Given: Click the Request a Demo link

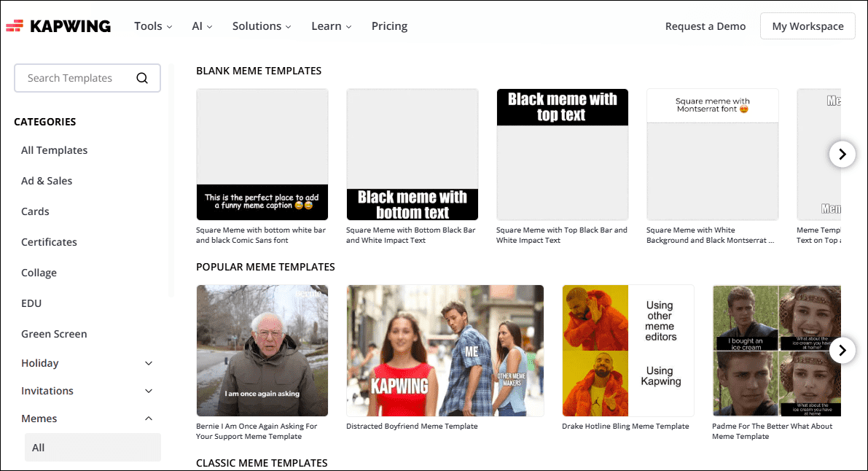Looking at the screenshot, I should tap(705, 26).
